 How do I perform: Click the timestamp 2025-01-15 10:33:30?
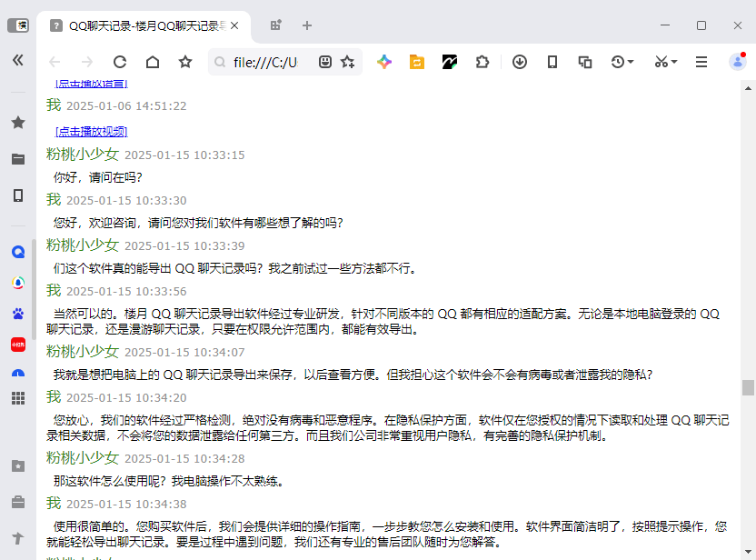pyautogui.click(x=126, y=201)
